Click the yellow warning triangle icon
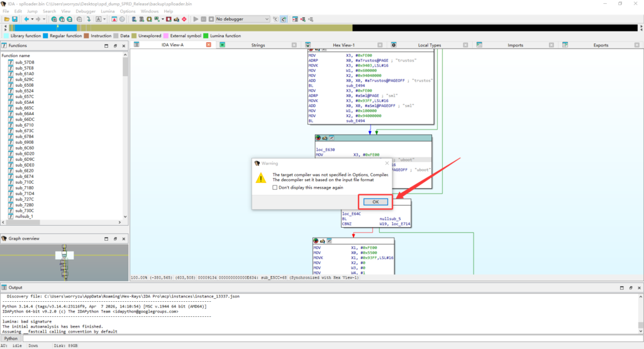The image size is (644, 349). click(x=261, y=178)
